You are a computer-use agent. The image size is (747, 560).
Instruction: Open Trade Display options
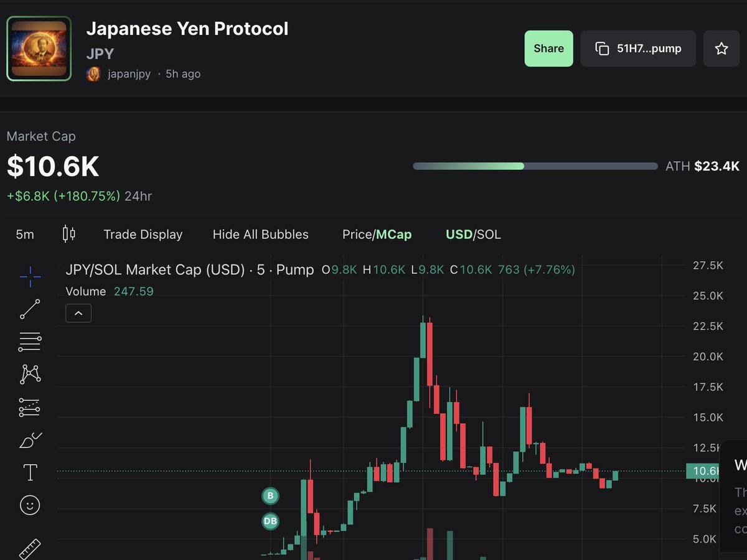point(143,235)
